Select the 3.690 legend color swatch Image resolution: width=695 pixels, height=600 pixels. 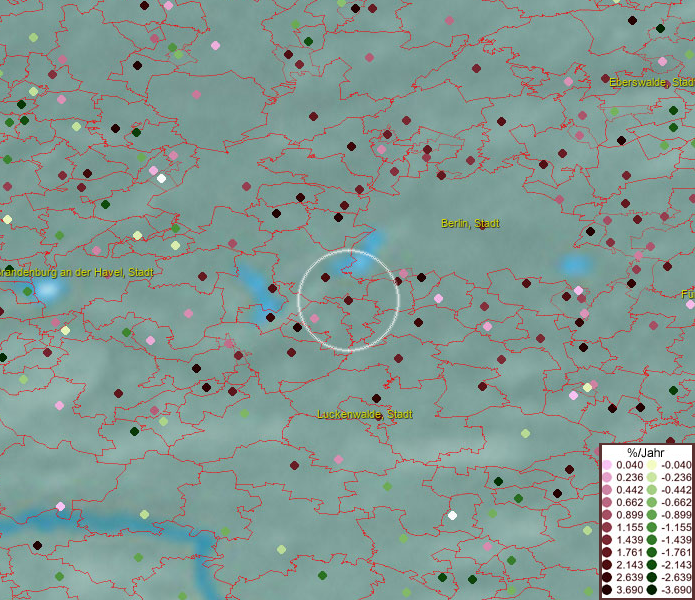[607, 590]
